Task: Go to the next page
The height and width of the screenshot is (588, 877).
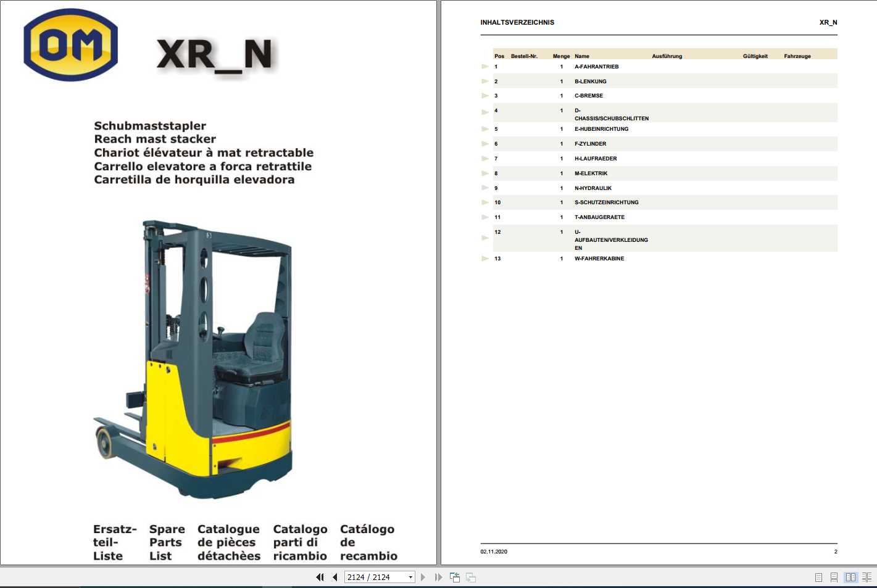Action: pyautogui.click(x=423, y=578)
